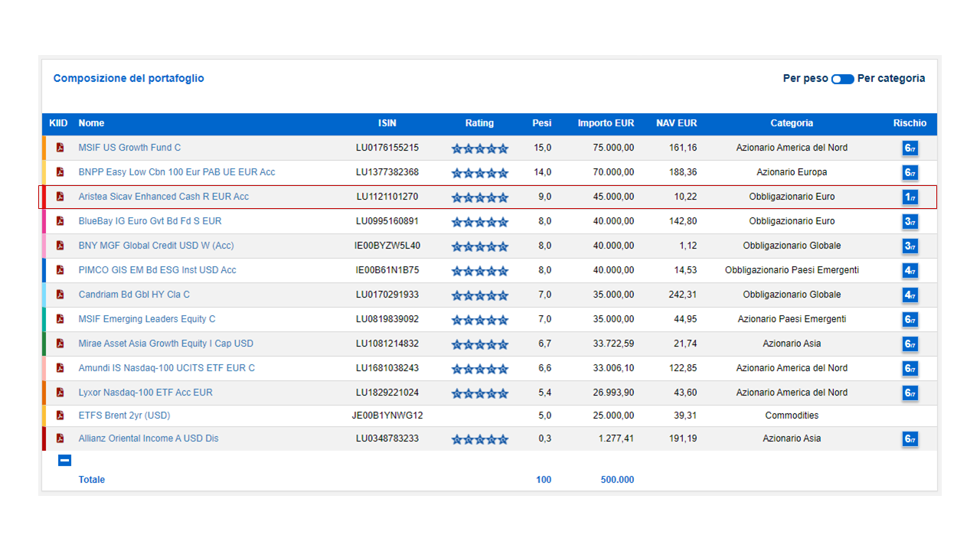
Task: Sort by NAV EUR column header
Action: [x=677, y=123]
